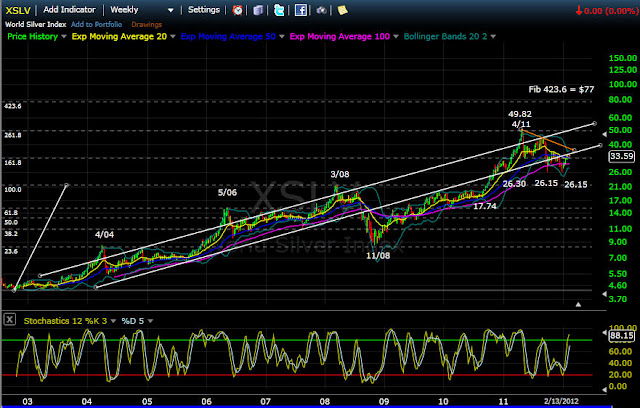Viewport: 640px width, 408px height.
Task: Click the 150.00 price axis label
Action: [x=623, y=58]
